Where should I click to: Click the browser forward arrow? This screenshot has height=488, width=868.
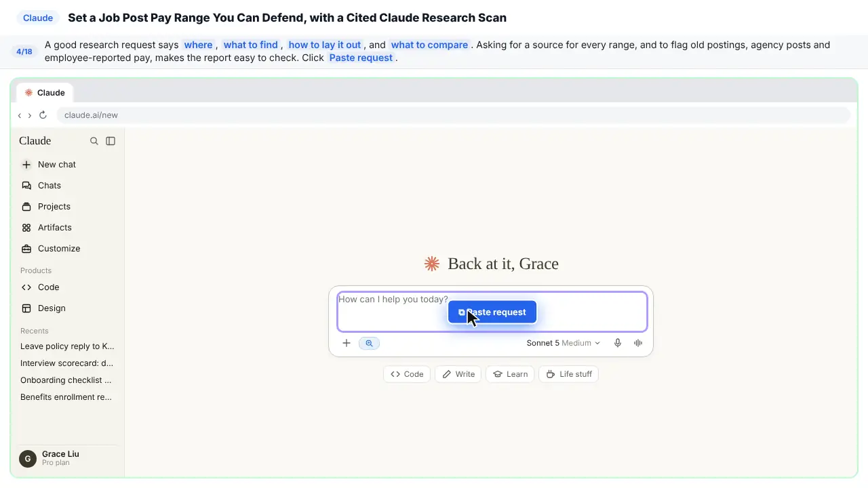point(30,115)
